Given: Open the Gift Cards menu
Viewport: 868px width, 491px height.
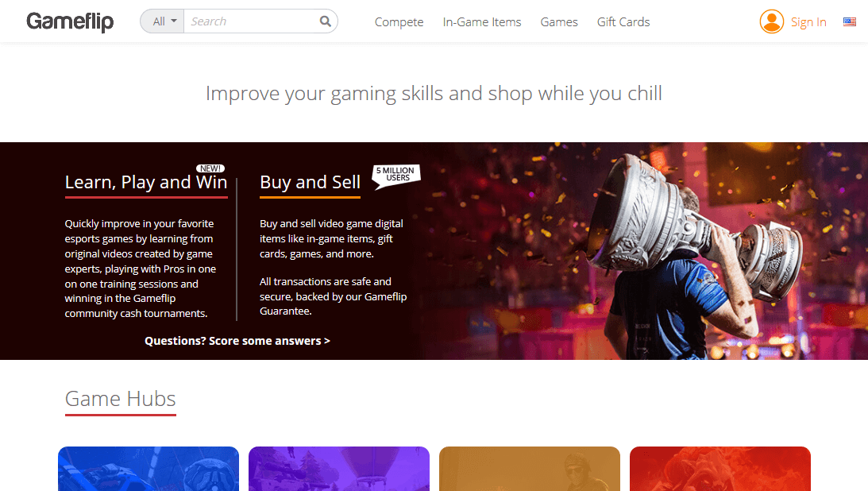Looking at the screenshot, I should tap(623, 22).
